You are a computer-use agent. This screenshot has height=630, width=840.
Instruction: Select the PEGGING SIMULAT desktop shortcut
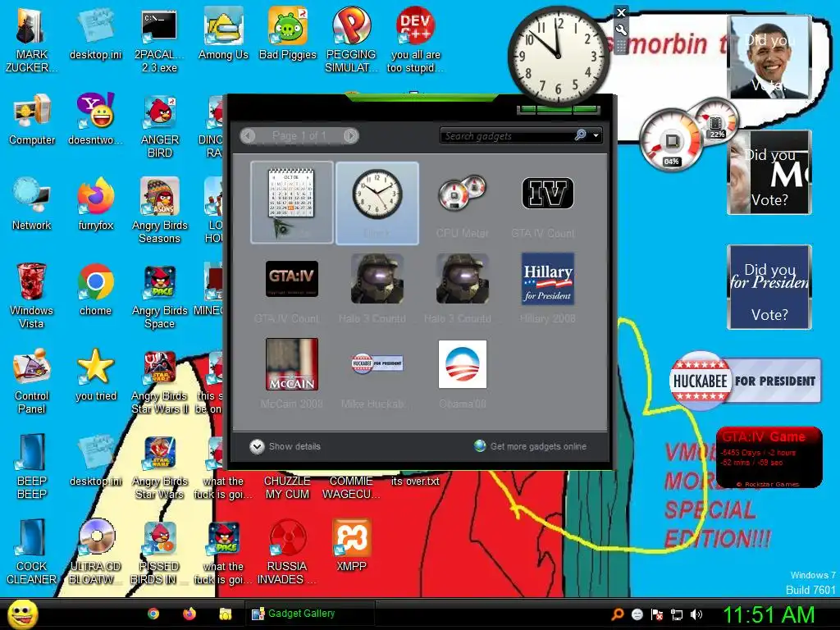click(351, 41)
